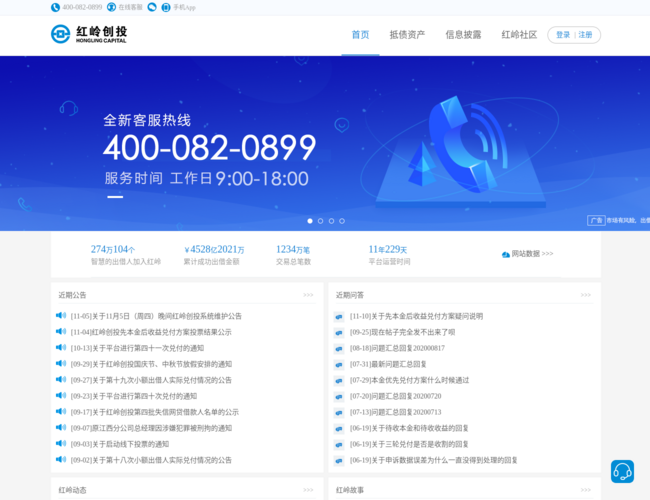650x500 pixels.
Task: Click the mobile App icon in top bar
Action: pyautogui.click(x=166, y=7)
